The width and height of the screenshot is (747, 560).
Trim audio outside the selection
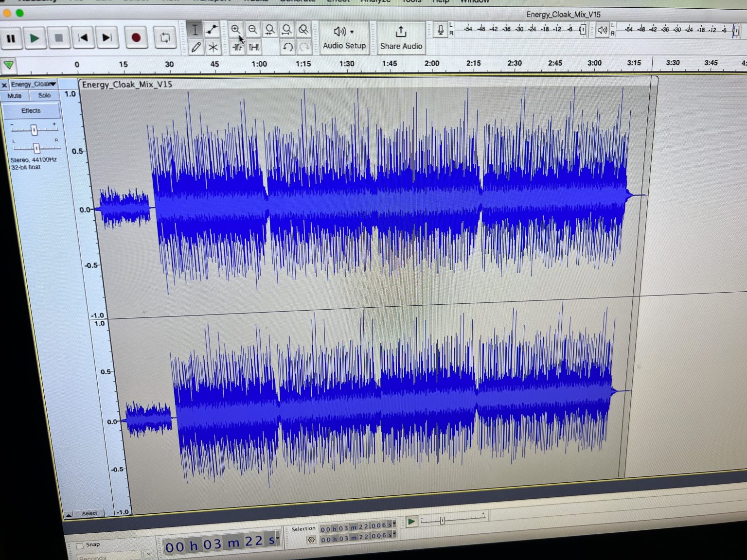[x=238, y=48]
